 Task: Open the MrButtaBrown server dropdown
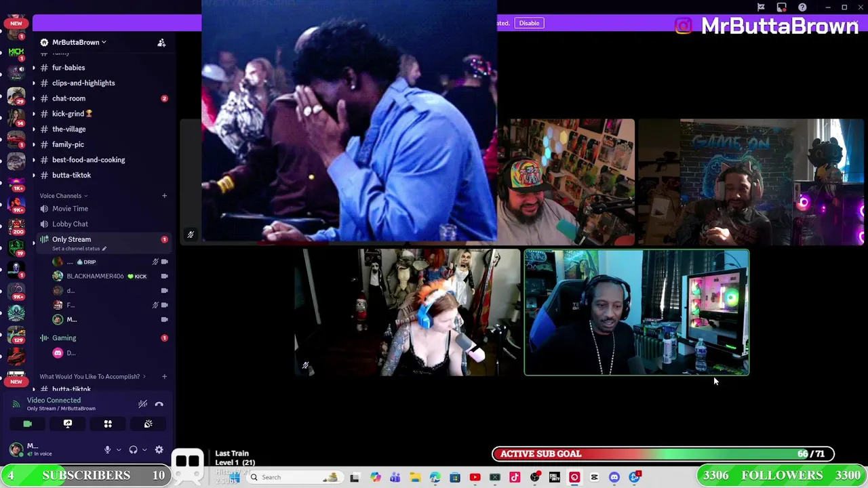[79, 42]
